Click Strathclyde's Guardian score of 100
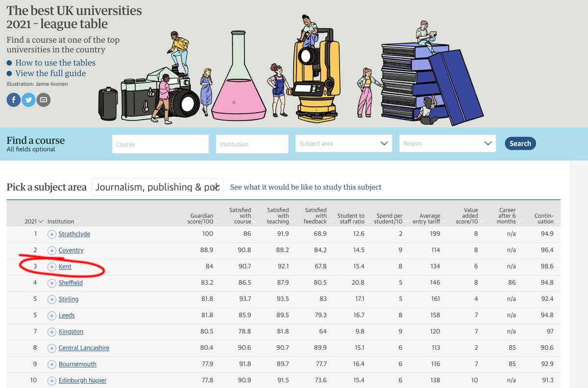 [x=208, y=234]
